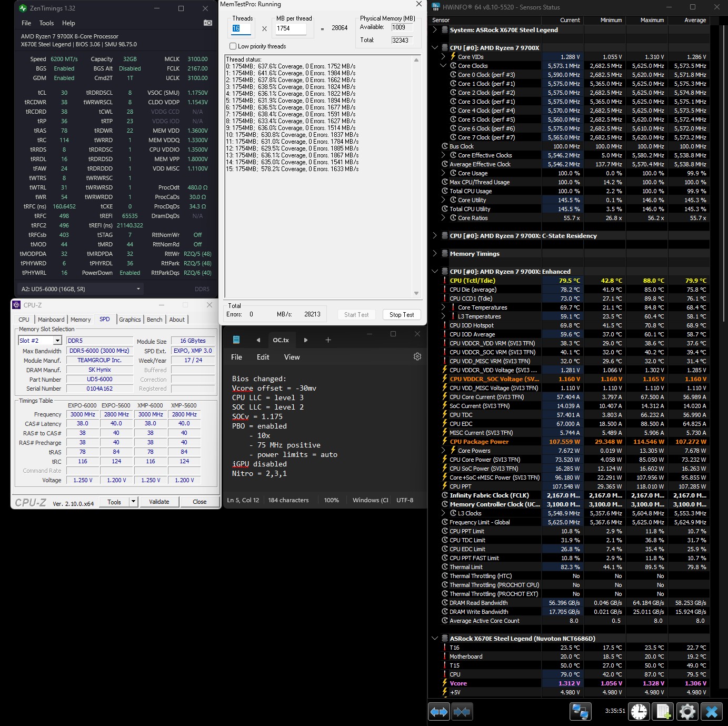Click MemTestPro thread status scrollbar down arrow

[416, 293]
